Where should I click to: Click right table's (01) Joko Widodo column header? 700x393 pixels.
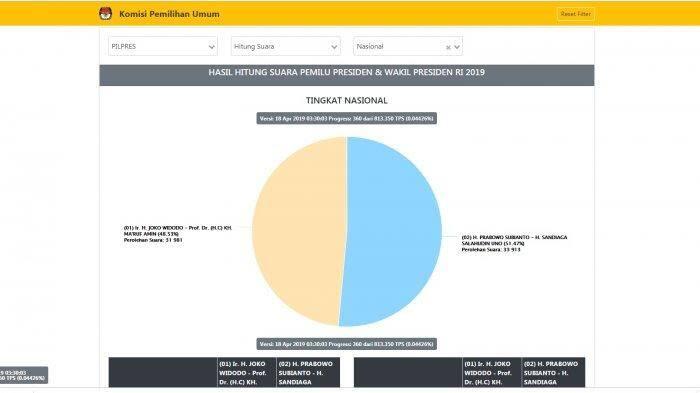[x=492, y=372]
